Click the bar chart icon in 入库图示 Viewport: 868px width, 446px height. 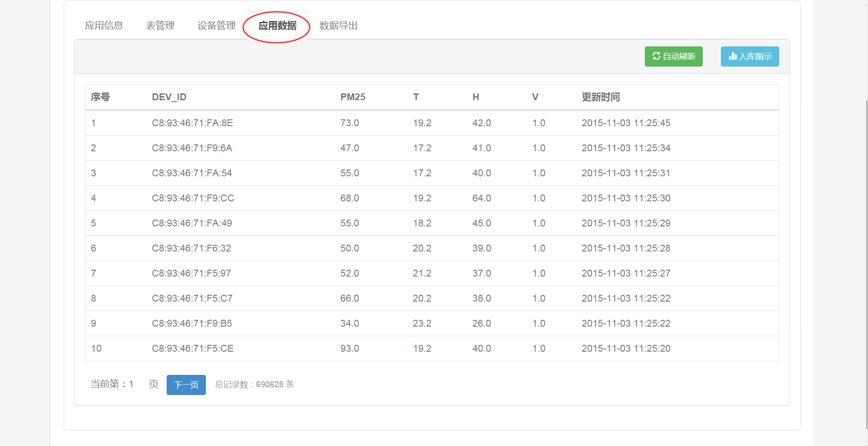733,56
